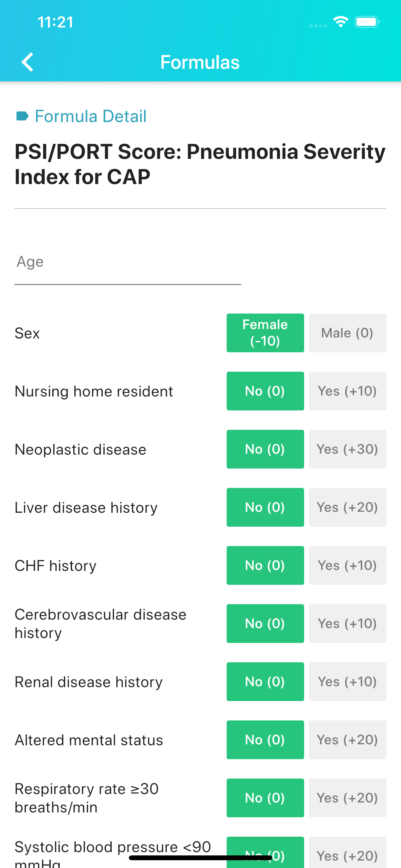Image resolution: width=401 pixels, height=868 pixels.
Task: Select Yes (+20) for Respiratory rate ≥30
Action: (x=347, y=798)
